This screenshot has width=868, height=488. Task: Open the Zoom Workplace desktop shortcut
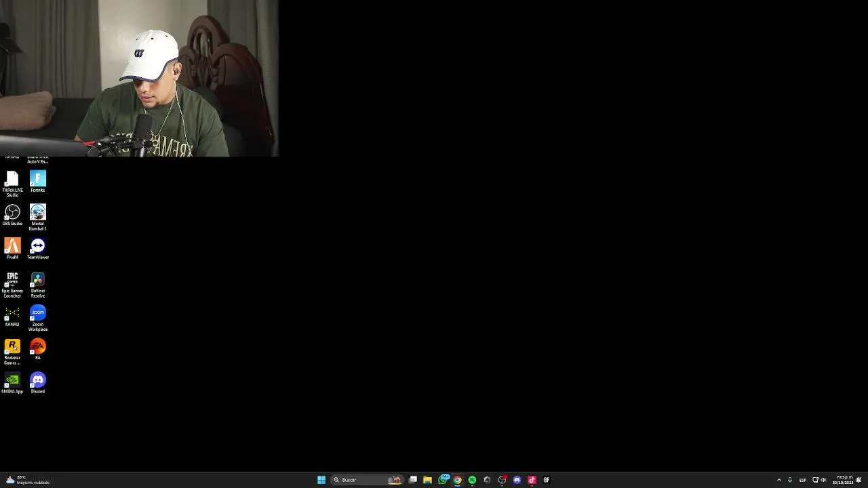38,319
